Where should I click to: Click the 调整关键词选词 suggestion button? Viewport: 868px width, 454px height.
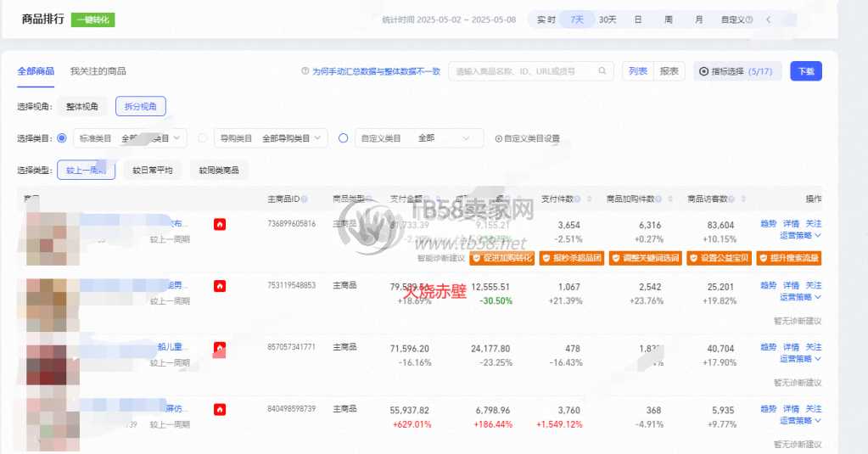pyautogui.click(x=646, y=258)
